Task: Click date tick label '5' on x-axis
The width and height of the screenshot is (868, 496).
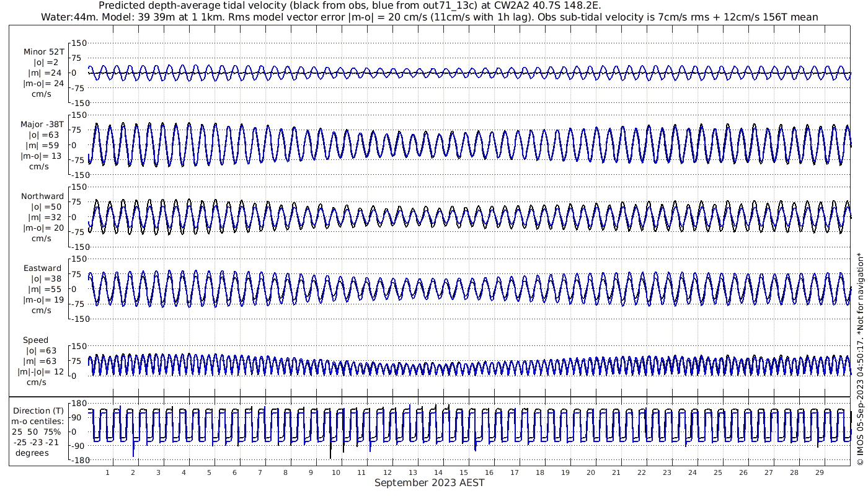Action: pyautogui.click(x=210, y=472)
